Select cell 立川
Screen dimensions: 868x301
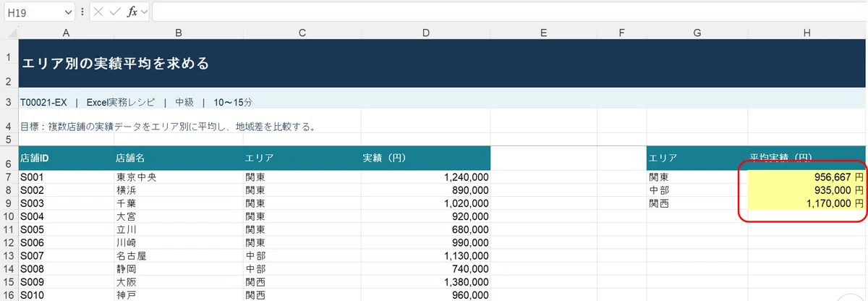point(179,229)
